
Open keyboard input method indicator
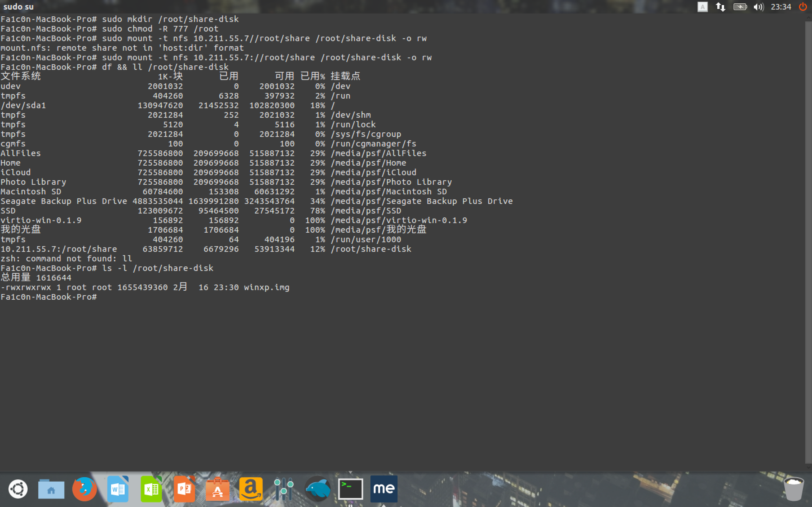point(702,7)
